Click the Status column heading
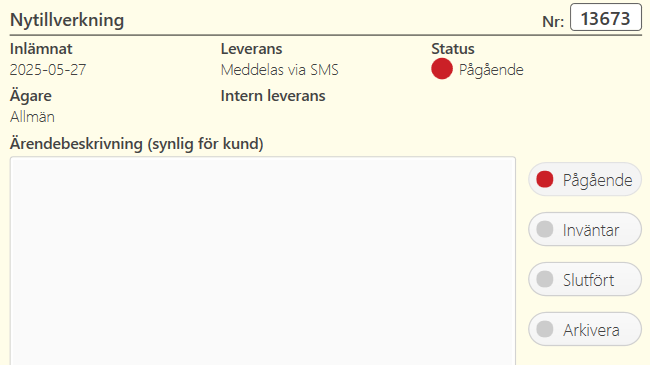Image resolution: width=650 pixels, height=365 pixels. [x=453, y=49]
